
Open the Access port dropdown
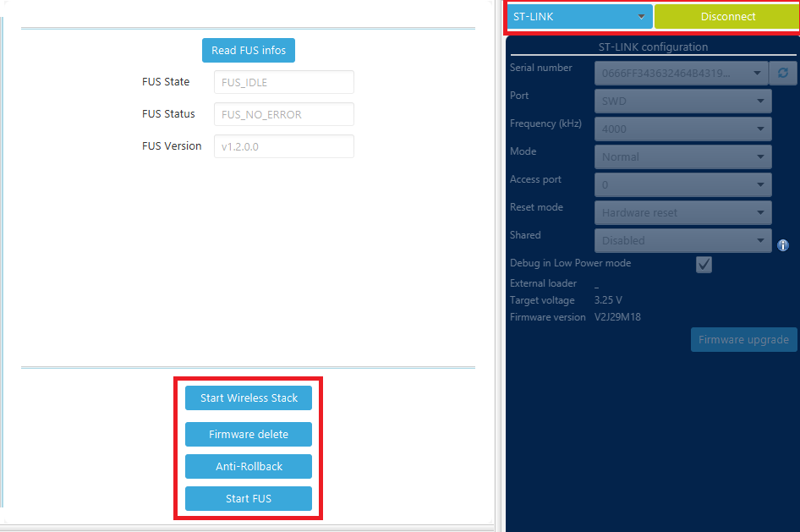682,184
